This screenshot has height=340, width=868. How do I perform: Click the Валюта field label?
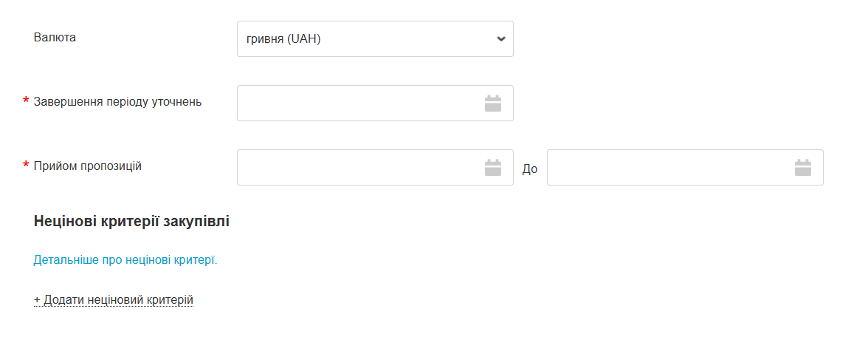[x=55, y=37]
